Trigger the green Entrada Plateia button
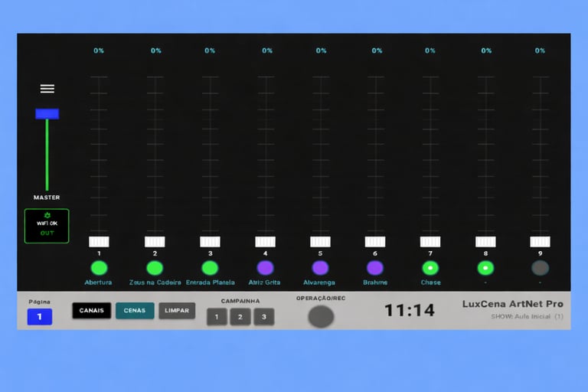Image resolution: width=588 pixels, height=392 pixels. coord(210,268)
